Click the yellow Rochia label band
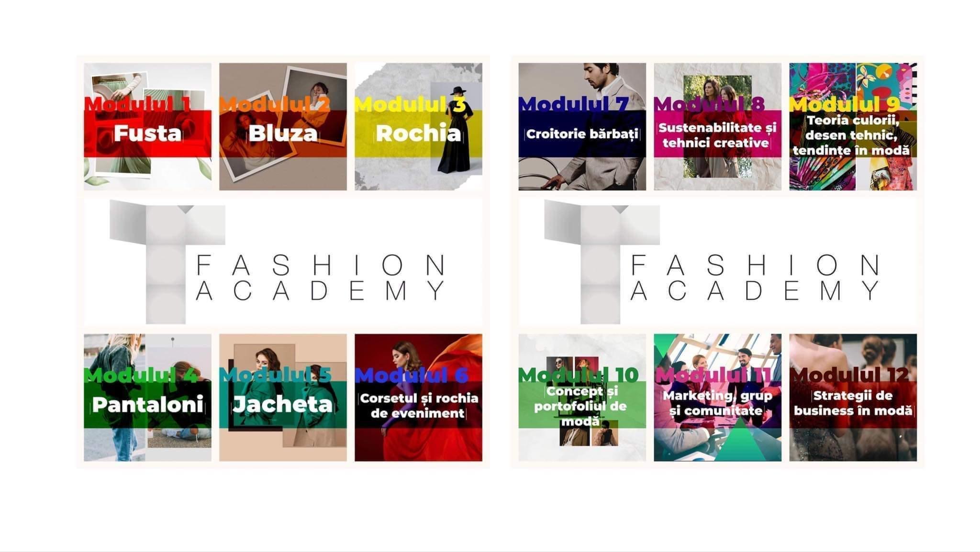The width and height of the screenshot is (980, 552). pos(418,134)
